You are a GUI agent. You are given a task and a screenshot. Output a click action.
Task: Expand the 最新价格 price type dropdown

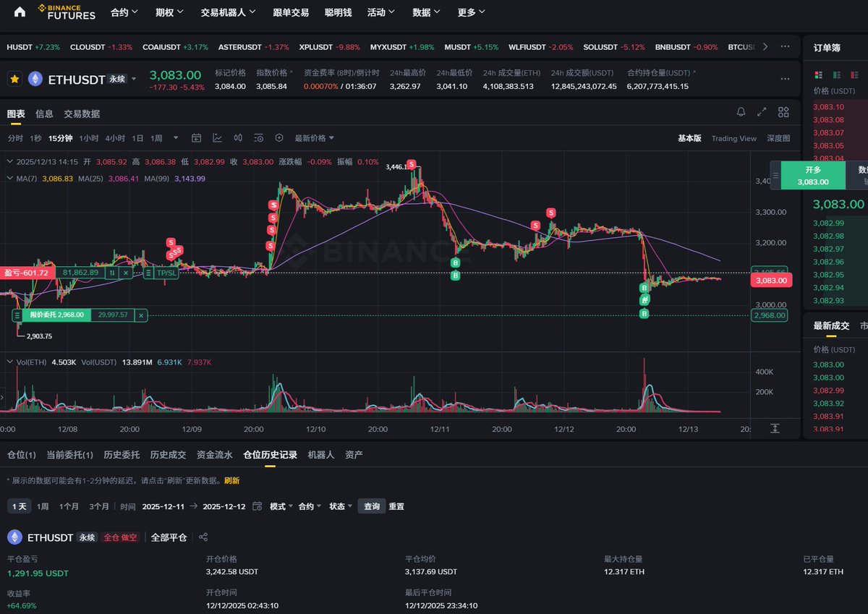click(x=315, y=138)
